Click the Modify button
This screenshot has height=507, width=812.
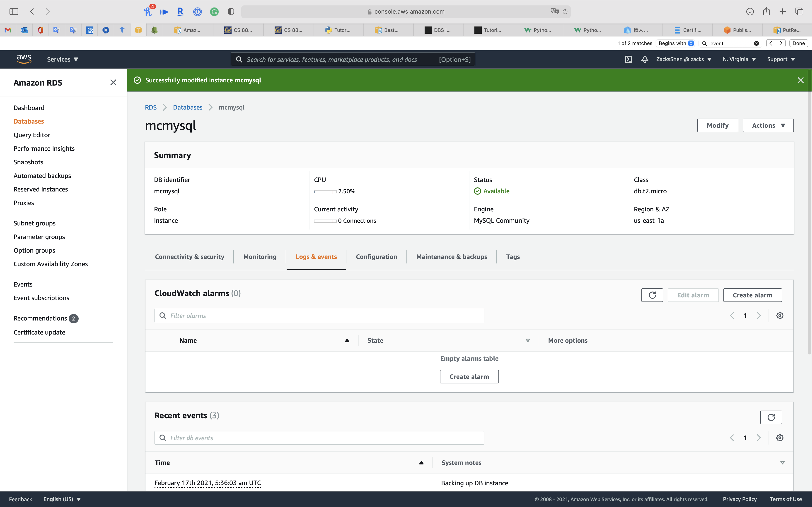point(717,125)
